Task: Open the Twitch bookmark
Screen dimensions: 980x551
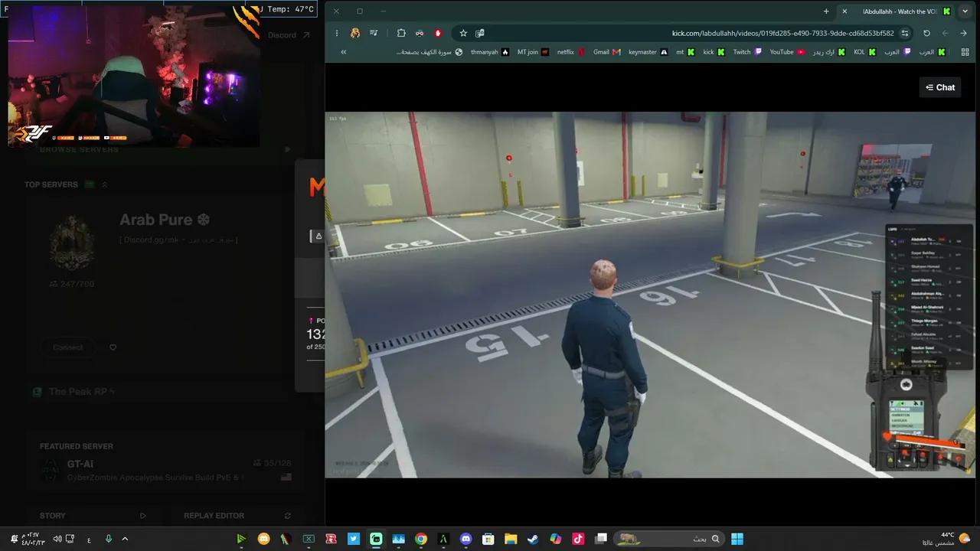Action: point(747,52)
